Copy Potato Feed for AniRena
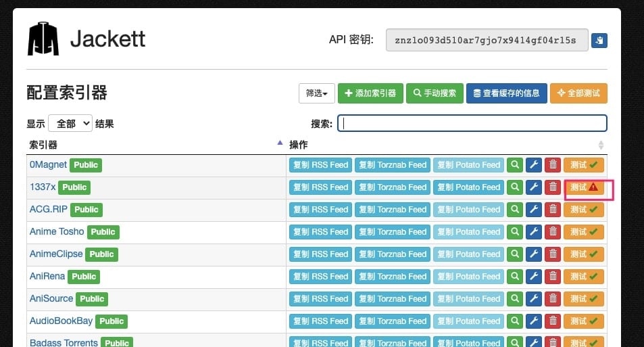 468,276
